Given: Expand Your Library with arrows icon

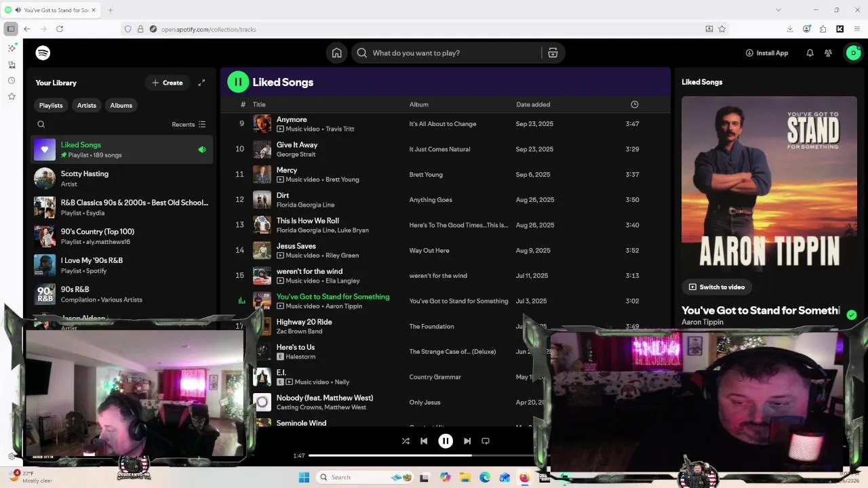Looking at the screenshot, I should point(201,83).
